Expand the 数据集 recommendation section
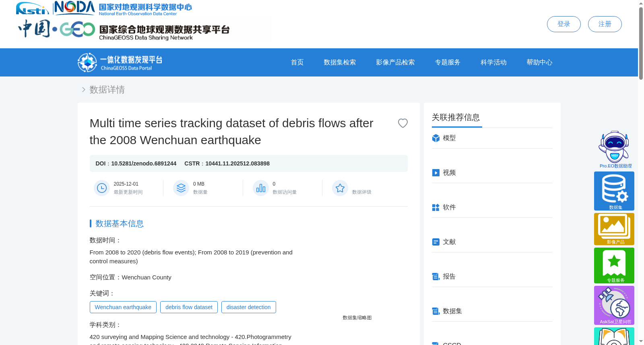The height and width of the screenshot is (345, 644). pos(492,311)
